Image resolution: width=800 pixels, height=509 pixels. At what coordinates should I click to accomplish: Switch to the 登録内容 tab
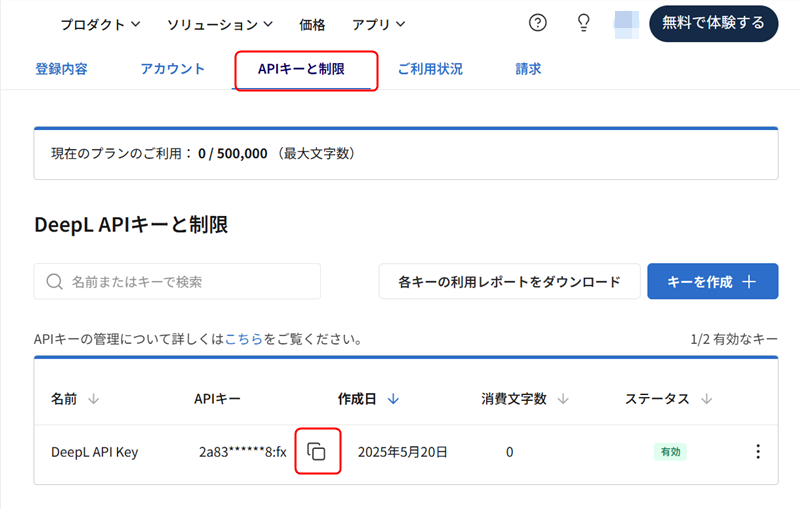[x=61, y=69]
